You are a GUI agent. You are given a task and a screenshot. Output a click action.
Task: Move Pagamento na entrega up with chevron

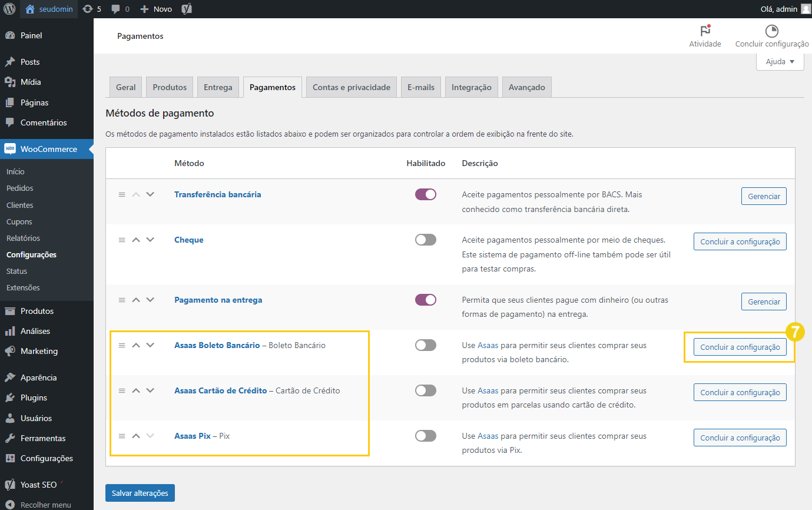tap(136, 300)
